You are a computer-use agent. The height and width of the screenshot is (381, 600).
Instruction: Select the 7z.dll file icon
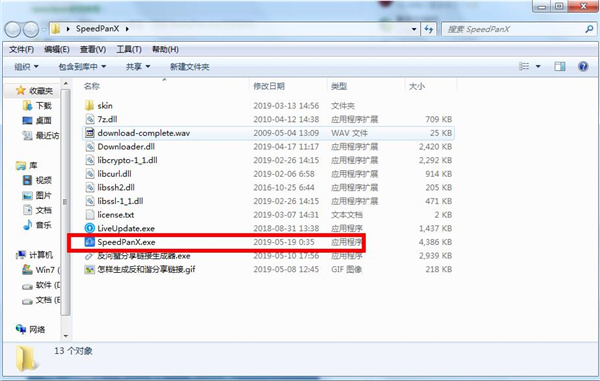[90, 119]
